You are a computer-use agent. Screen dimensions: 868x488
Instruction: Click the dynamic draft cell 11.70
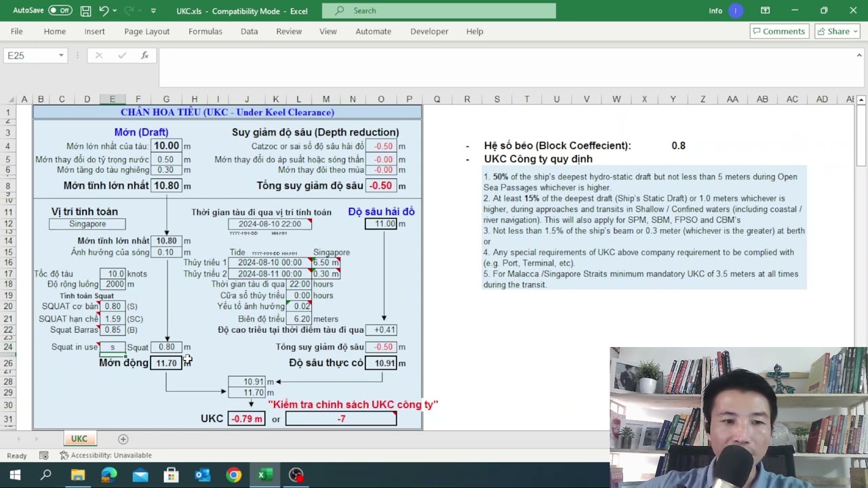pos(167,363)
